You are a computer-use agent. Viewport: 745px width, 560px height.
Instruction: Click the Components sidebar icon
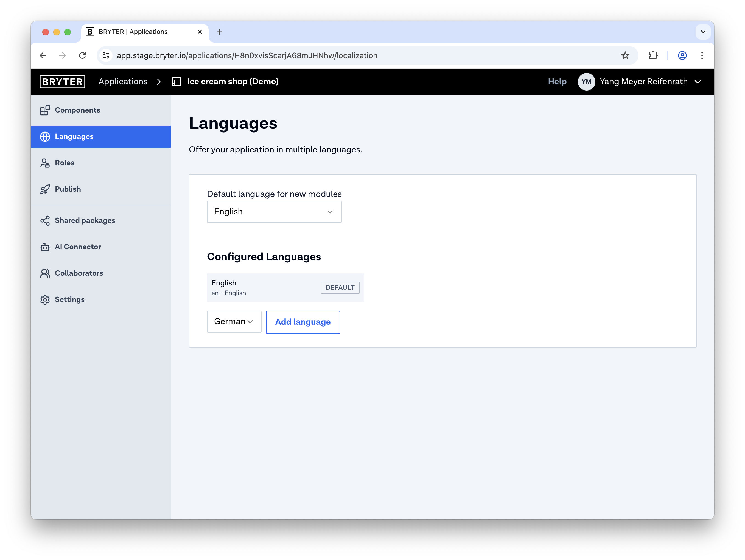pyautogui.click(x=45, y=110)
